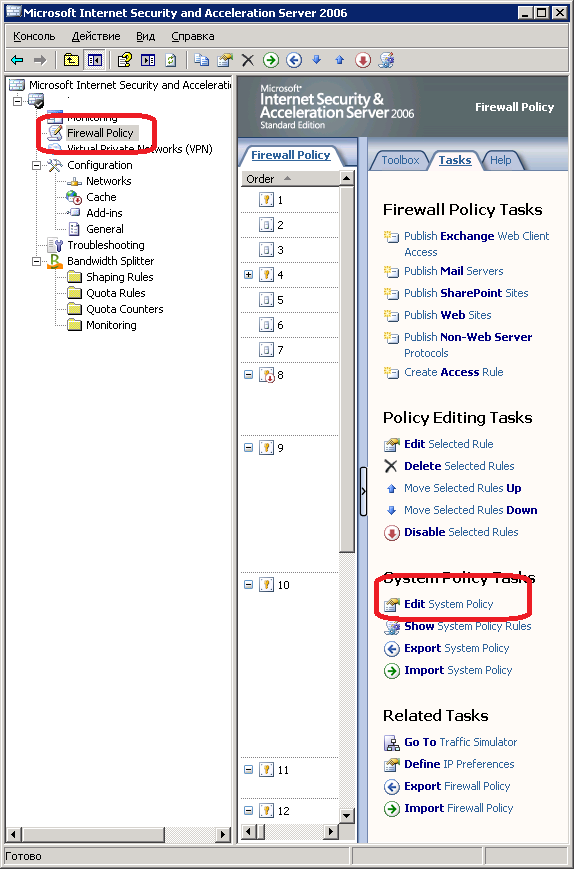Open the Действие menu

(x=96, y=37)
